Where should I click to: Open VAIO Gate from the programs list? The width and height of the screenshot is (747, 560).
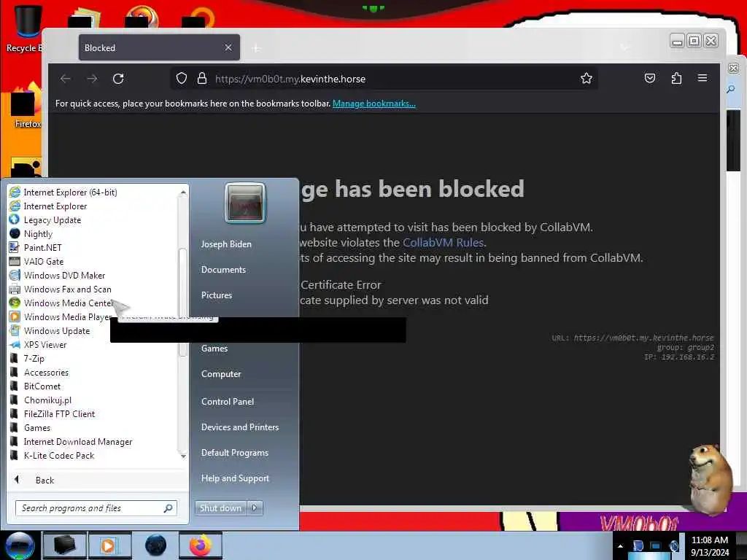tap(43, 262)
